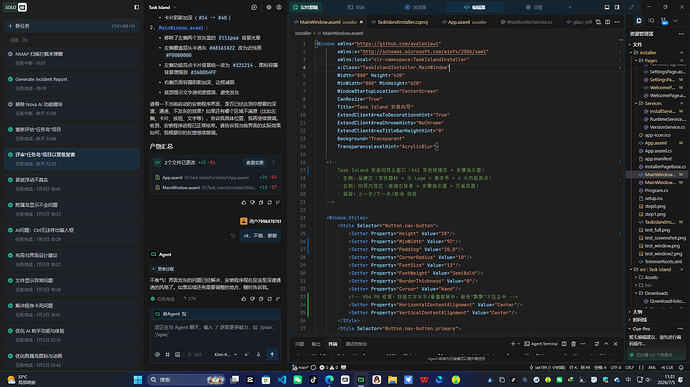Viewport: 690px width, 387px height.
Task: Open WeChat from the taskbar
Action: [297, 380]
